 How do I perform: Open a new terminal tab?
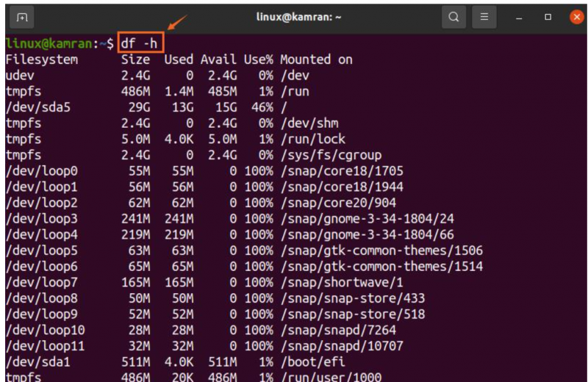(22, 17)
